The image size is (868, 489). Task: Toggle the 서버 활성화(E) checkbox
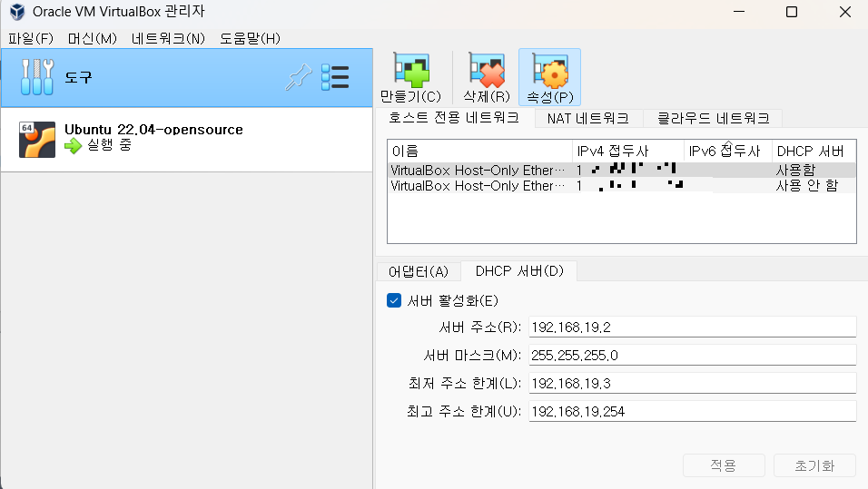tap(393, 300)
